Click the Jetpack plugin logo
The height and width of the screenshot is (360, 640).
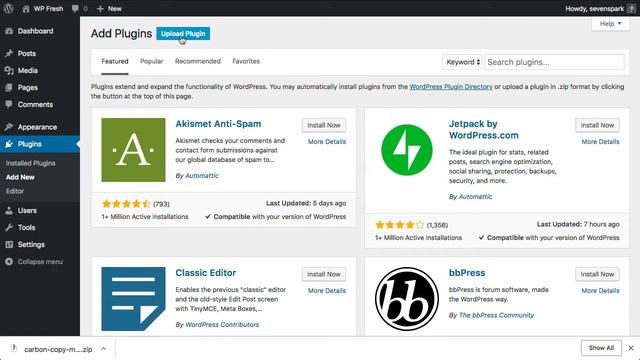coord(407,150)
